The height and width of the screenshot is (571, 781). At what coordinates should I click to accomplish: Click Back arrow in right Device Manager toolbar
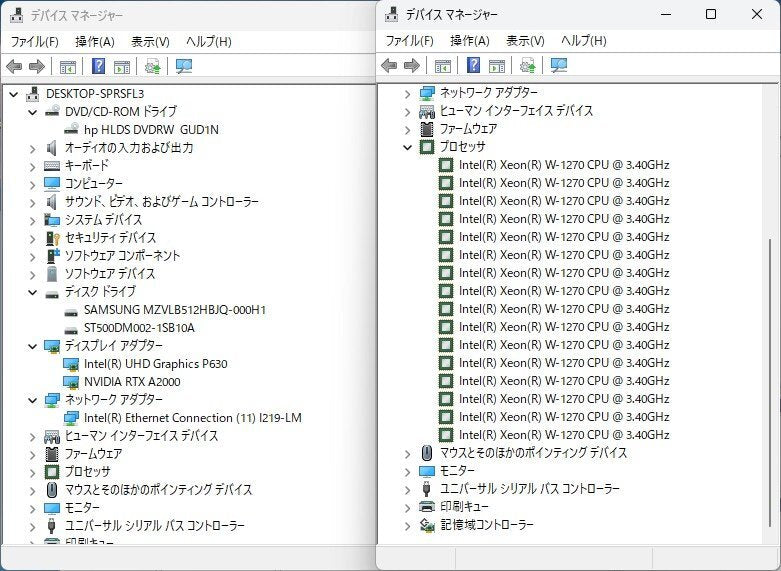(x=389, y=65)
